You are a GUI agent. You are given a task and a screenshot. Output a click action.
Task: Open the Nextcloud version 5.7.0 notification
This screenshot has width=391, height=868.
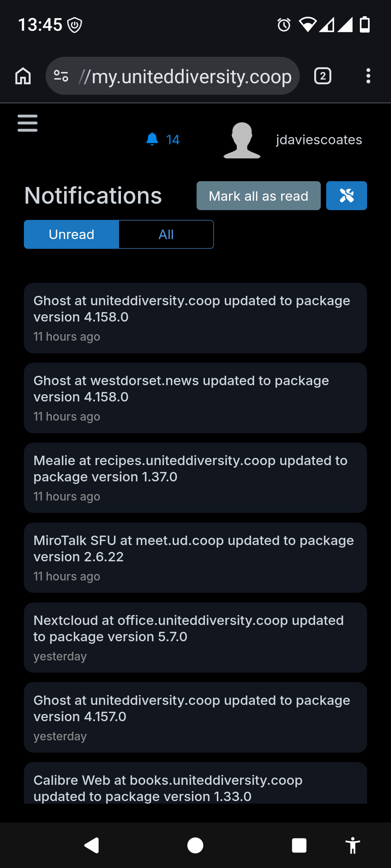tap(195, 637)
